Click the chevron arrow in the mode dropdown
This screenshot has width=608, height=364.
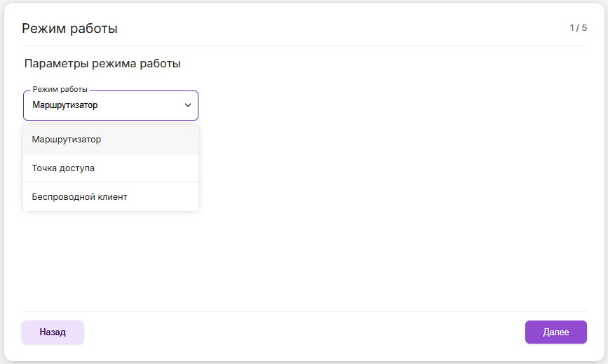pyautogui.click(x=187, y=105)
